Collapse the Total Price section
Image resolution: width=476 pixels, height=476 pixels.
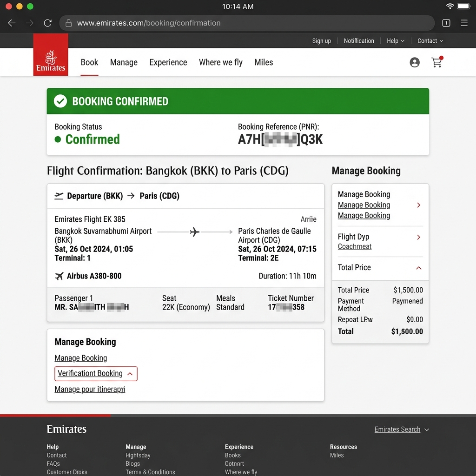[419, 268]
